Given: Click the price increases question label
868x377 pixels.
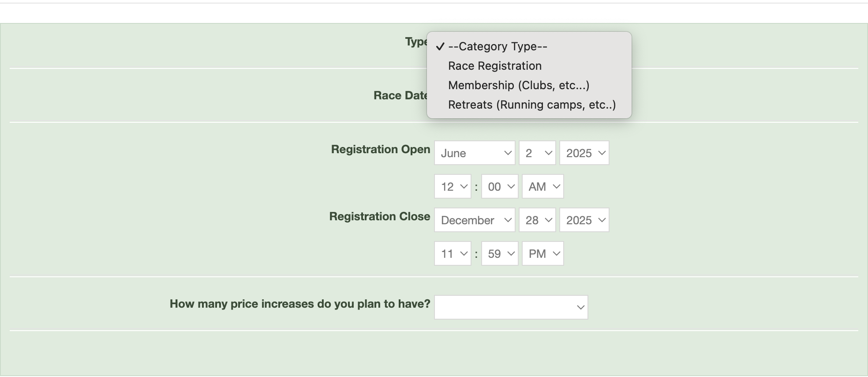Looking at the screenshot, I should tap(299, 304).
